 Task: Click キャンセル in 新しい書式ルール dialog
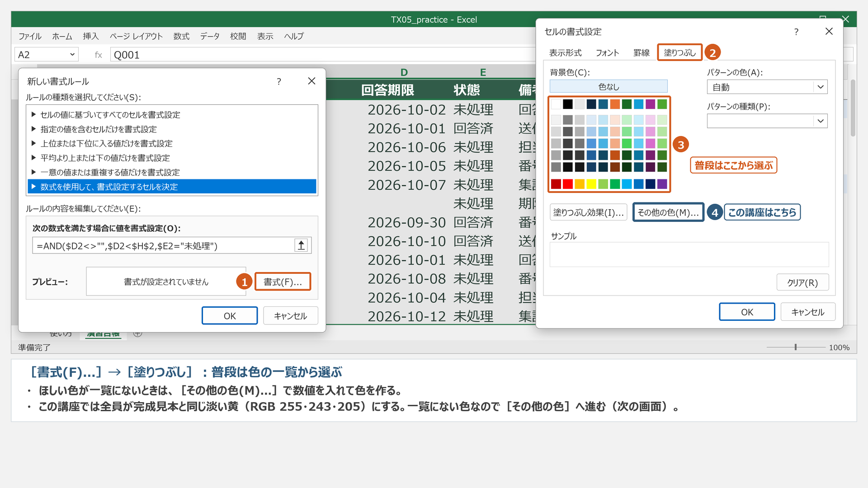pos(290,315)
